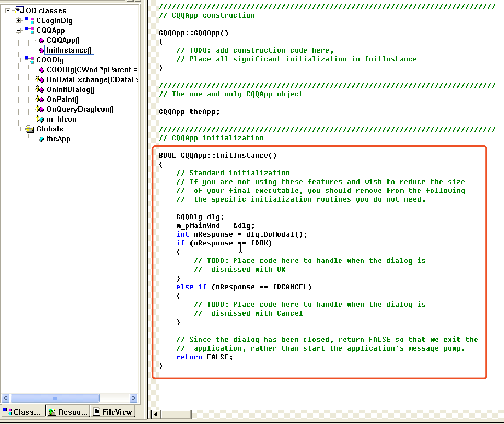Select the QQ classes tree root
The height and width of the screenshot is (424, 504).
coord(46,11)
